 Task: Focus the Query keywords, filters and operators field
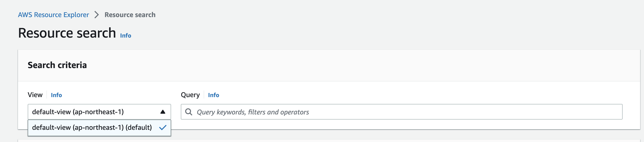point(401,112)
